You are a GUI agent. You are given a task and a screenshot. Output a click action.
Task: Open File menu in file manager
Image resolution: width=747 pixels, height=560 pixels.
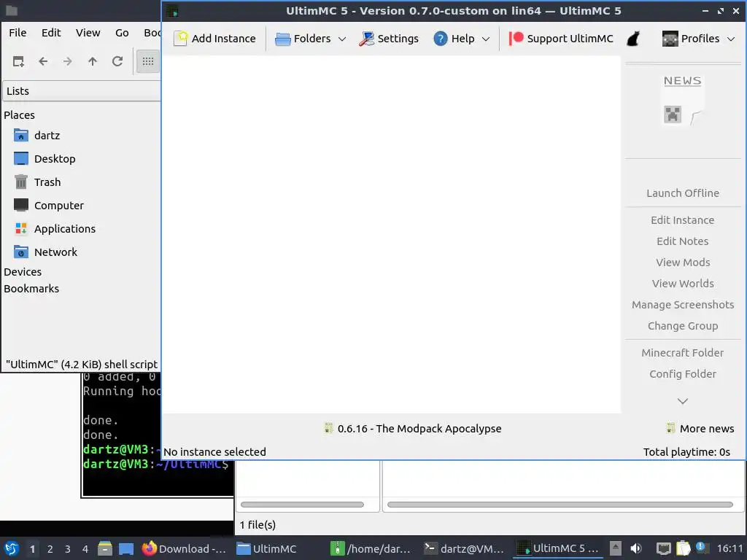pyautogui.click(x=18, y=32)
